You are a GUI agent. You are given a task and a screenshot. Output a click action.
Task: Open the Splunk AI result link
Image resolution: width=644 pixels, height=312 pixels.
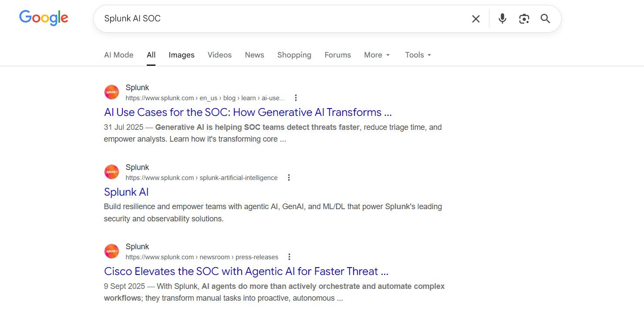(126, 192)
